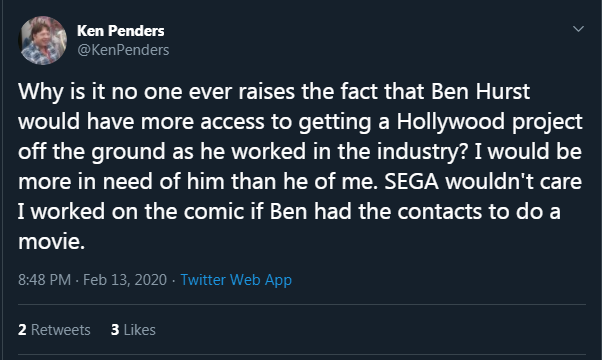Viewport: 602px width, 360px height.
Task: Select the like count number 3
Action: pyautogui.click(x=115, y=330)
